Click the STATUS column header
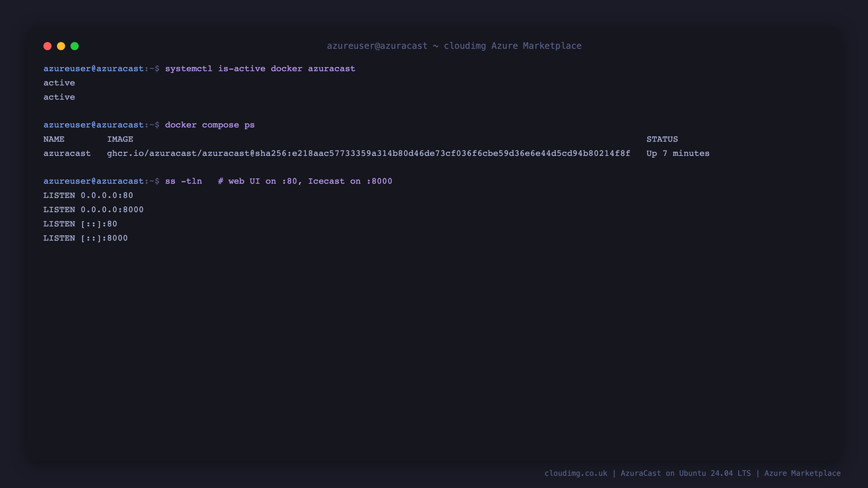 tap(662, 139)
